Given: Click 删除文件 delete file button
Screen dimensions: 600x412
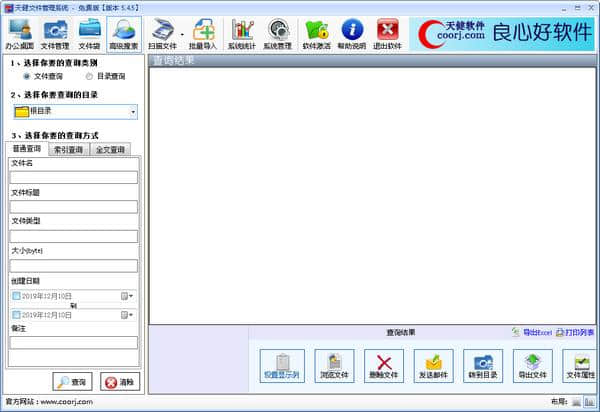Looking at the screenshot, I should 384,366.
